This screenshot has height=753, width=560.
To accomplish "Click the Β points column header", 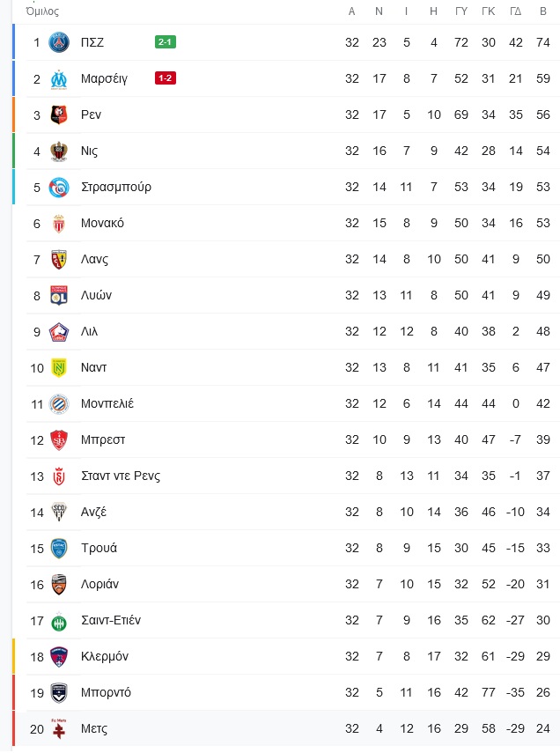I will [543, 11].
